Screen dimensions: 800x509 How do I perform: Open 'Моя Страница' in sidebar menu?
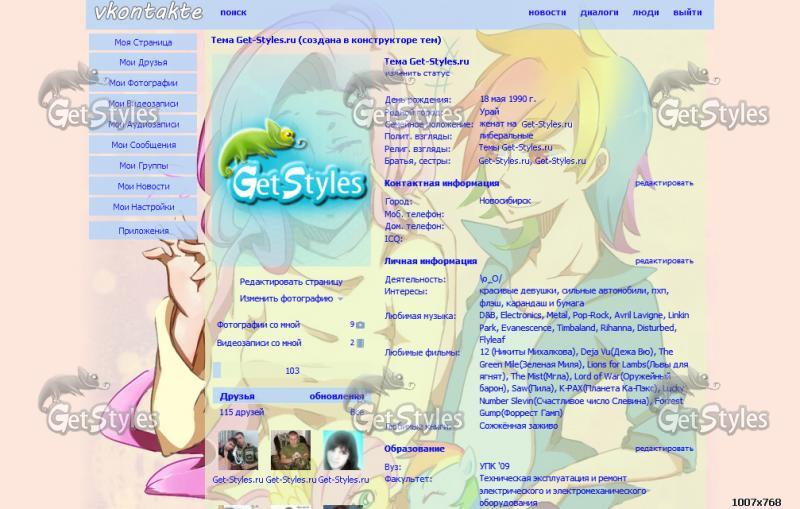pos(143,42)
